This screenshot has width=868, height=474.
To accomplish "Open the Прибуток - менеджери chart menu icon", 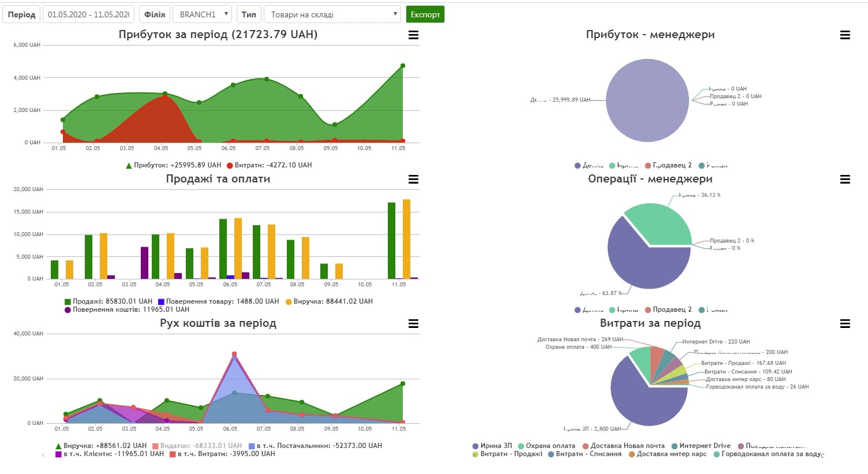I will pos(845,35).
